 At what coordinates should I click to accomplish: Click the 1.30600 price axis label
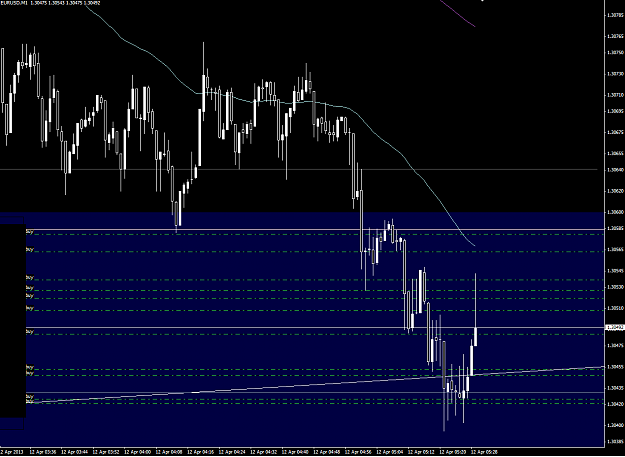coord(615,212)
